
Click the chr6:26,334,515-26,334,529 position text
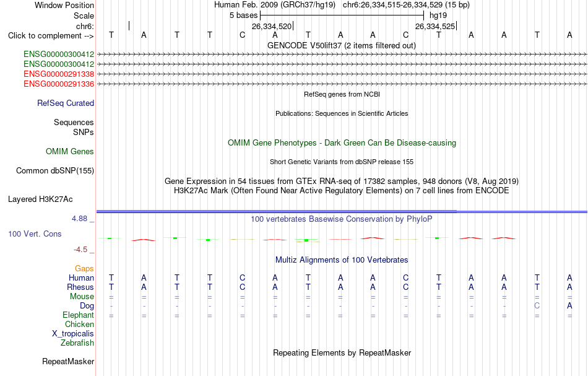pos(406,5)
